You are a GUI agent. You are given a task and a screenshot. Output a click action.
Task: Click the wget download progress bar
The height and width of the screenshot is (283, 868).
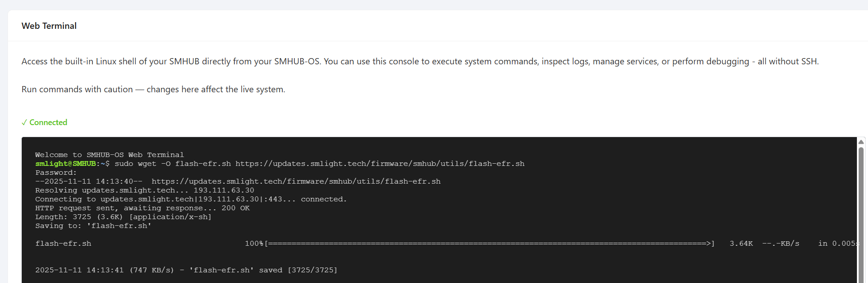click(x=489, y=244)
